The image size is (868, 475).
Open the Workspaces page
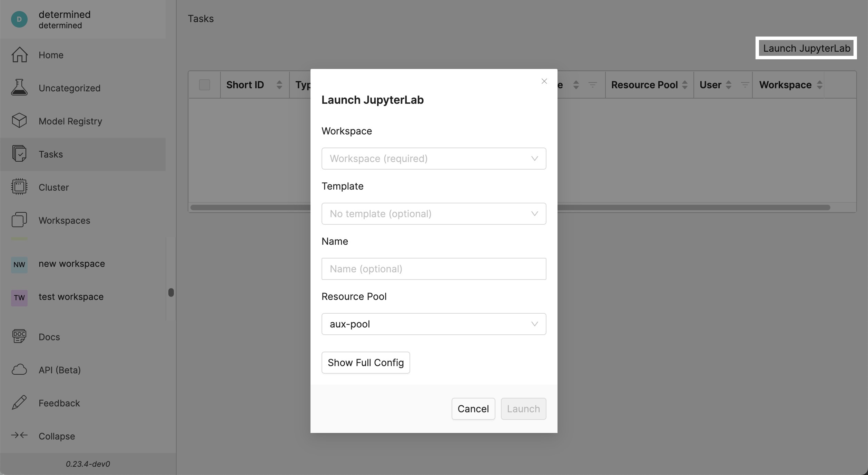(x=83, y=221)
